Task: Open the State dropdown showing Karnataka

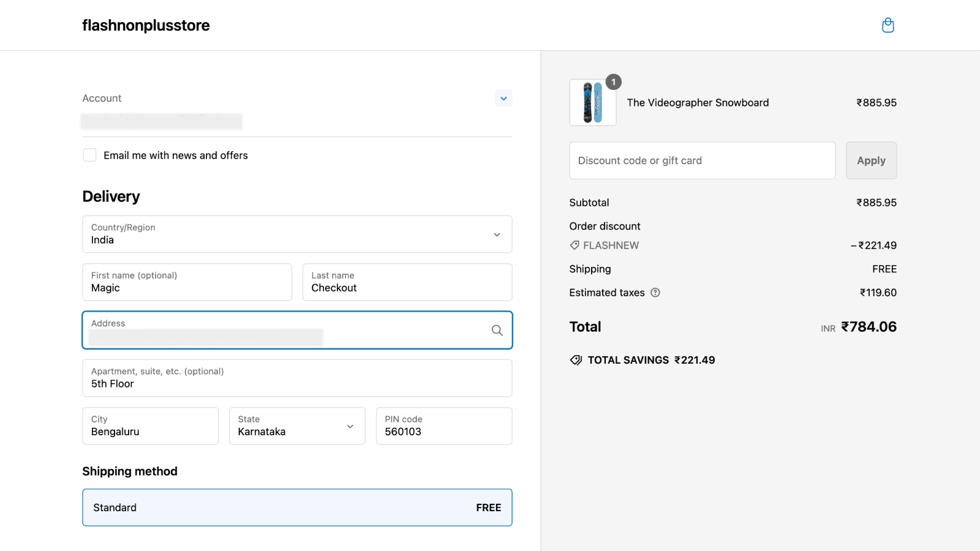Action: coord(297,426)
